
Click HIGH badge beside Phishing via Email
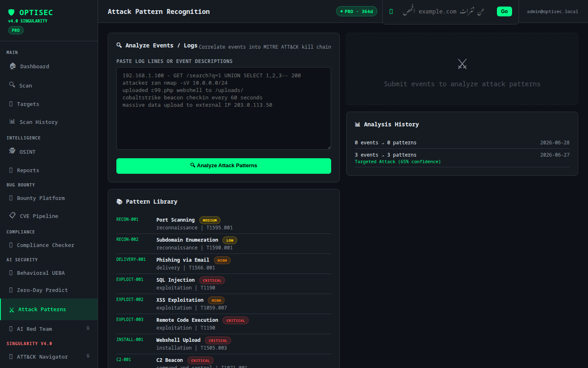[222, 260]
